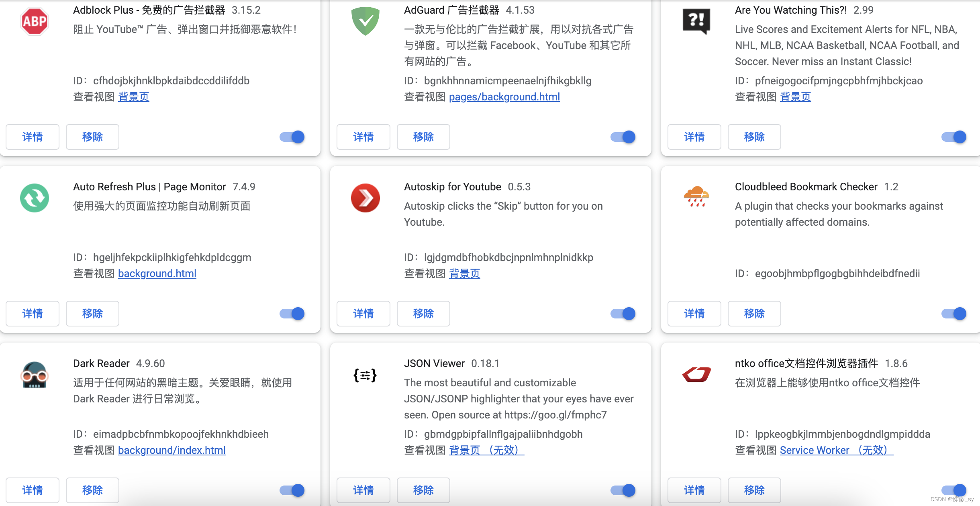Open Dark Reader background/index.html view

(x=171, y=450)
